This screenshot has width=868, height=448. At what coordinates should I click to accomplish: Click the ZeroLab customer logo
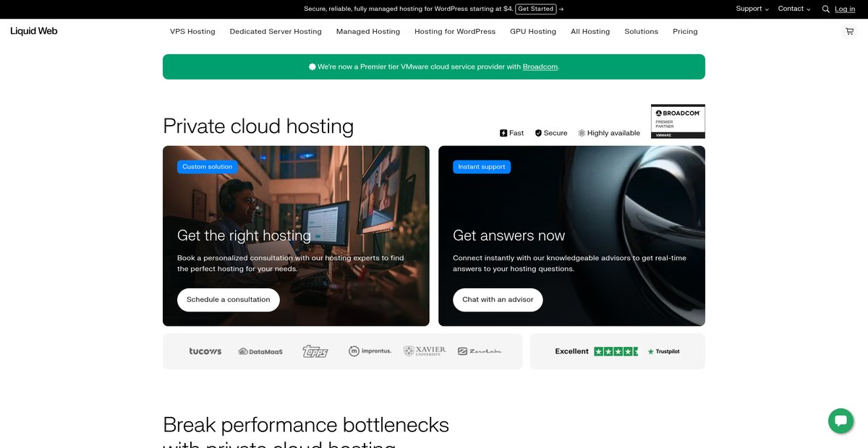click(x=480, y=351)
